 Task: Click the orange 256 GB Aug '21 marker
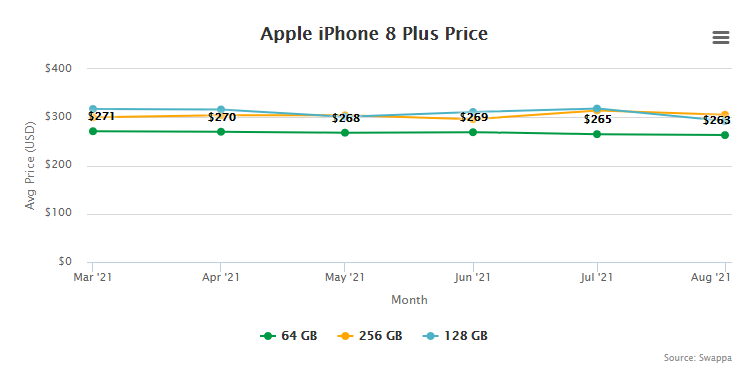pos(725,114)
